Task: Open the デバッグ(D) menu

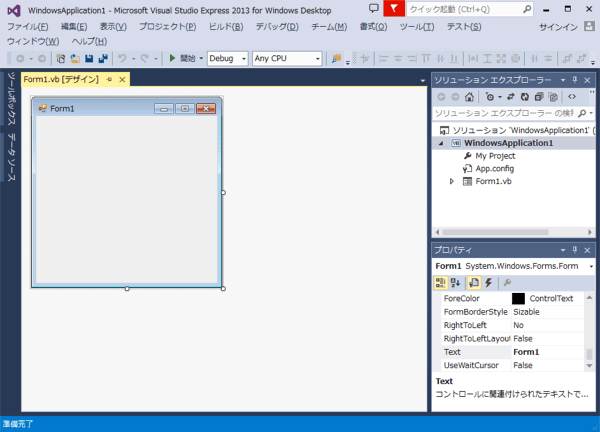Action: coord(277,26)
